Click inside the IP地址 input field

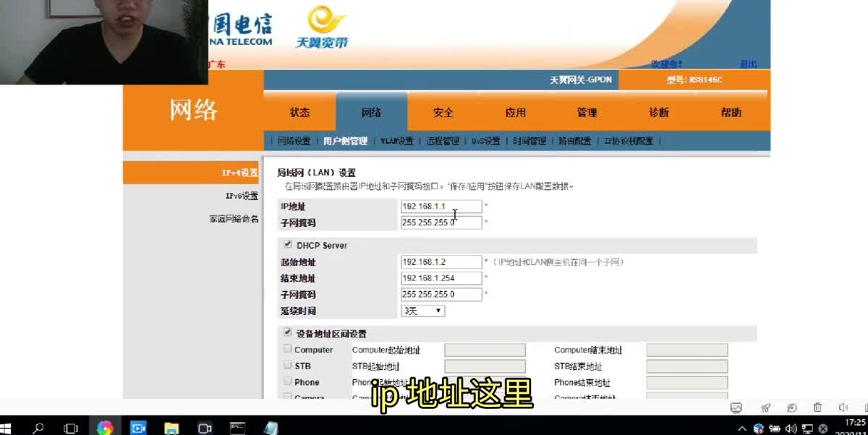pos(441,206)
